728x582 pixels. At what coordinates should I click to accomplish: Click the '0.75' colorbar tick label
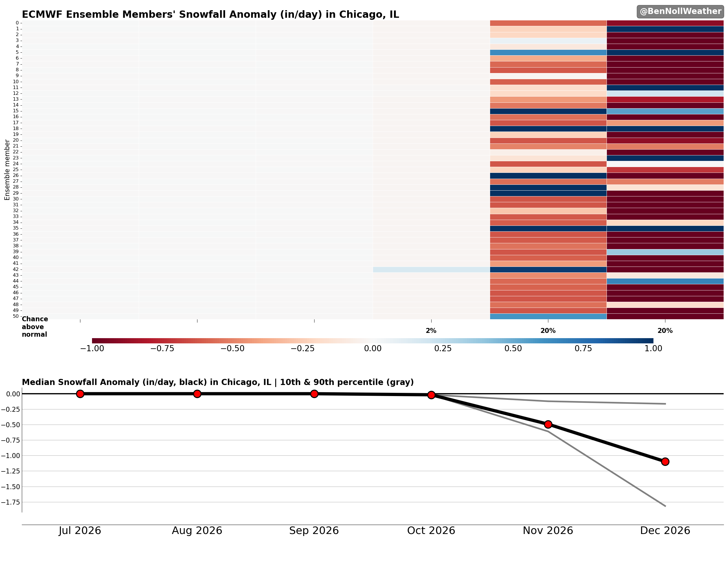click(x=584, y=349)
